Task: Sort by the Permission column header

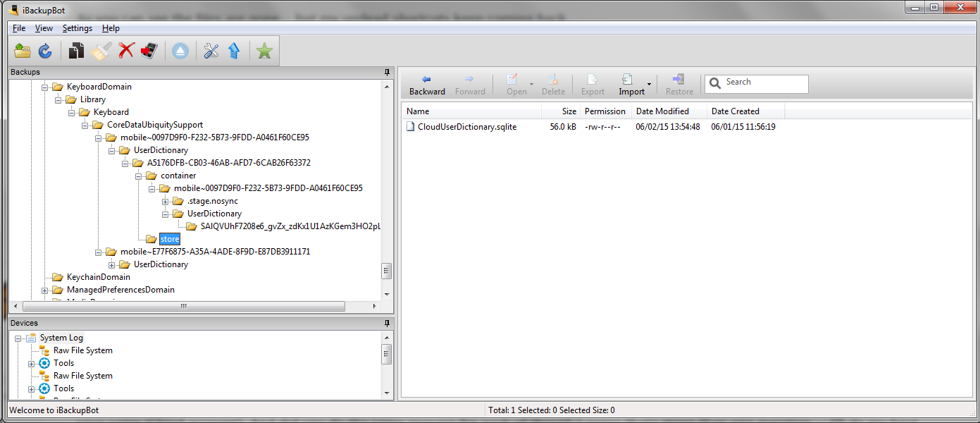Action: 605,111
